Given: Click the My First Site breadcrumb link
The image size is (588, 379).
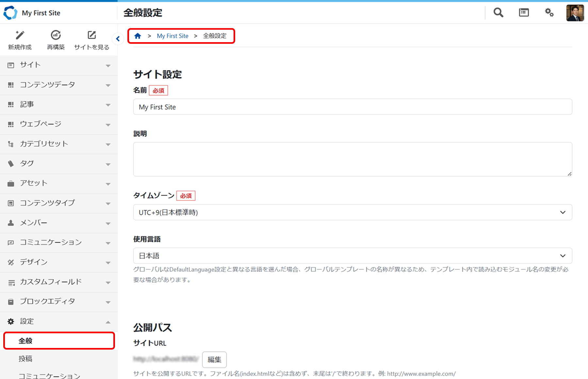Looking at the screenshot, I should point(172,36).
